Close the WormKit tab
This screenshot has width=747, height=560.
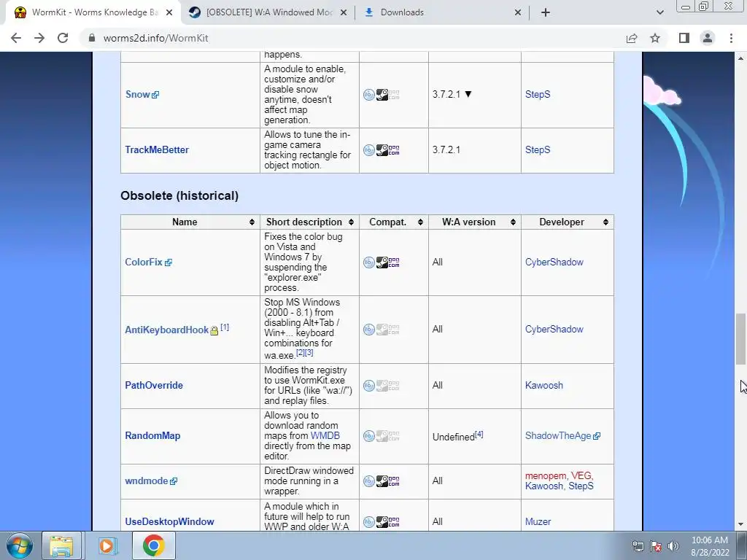coord(169,12)
